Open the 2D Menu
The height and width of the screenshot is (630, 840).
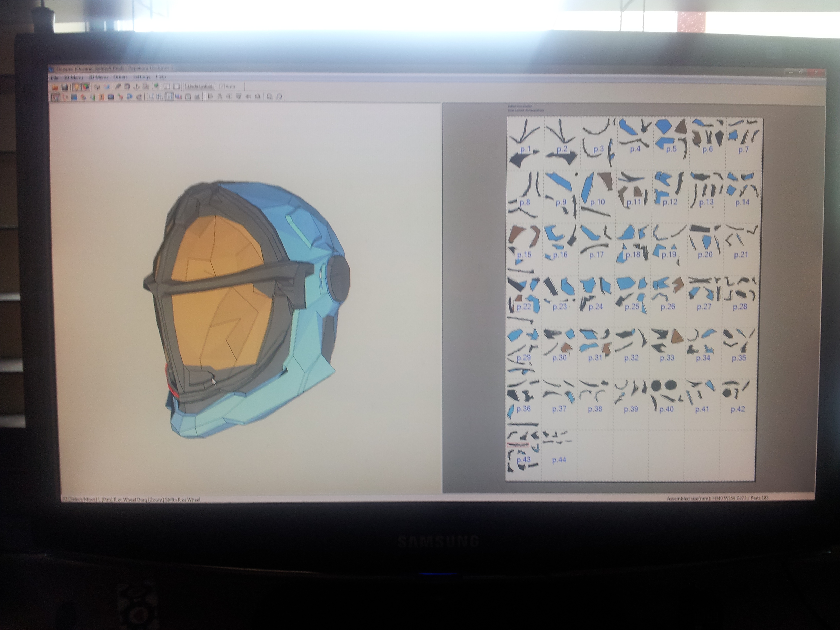tap(98, 77)
